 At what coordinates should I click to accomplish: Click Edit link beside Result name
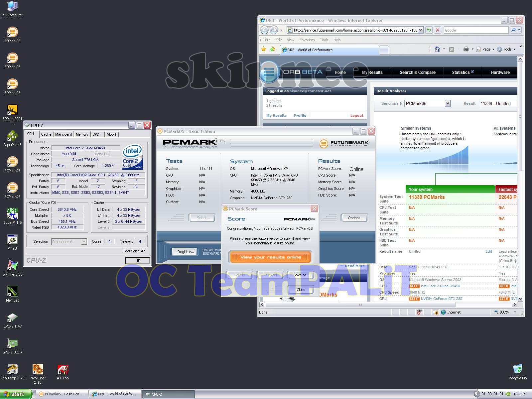pyautogui.click(x=488, y=251)
